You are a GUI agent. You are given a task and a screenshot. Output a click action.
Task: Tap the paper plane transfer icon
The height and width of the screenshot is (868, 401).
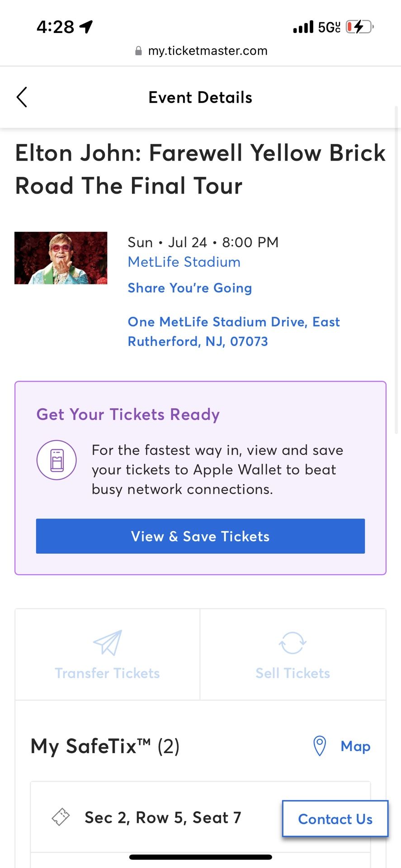pos(108,642)
